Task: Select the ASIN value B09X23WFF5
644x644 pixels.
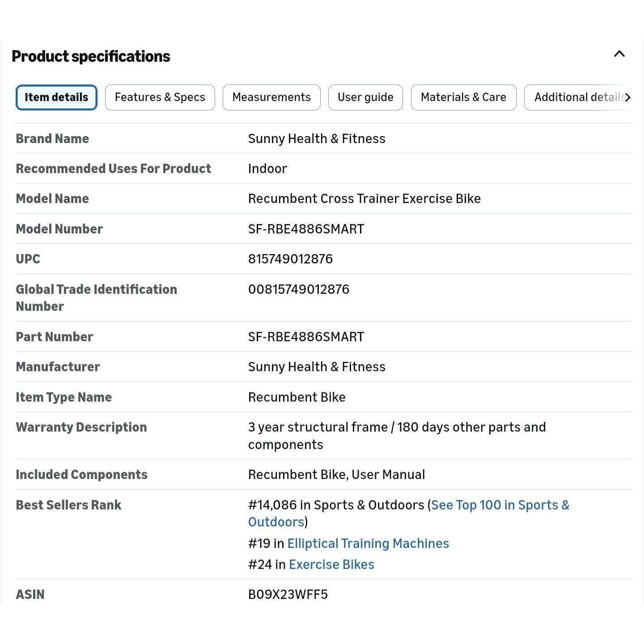Action: 288,594
